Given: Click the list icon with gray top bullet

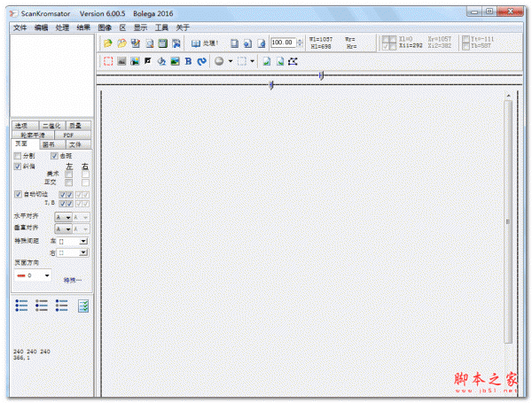Looking at the screenshot, I should [42, 306].
